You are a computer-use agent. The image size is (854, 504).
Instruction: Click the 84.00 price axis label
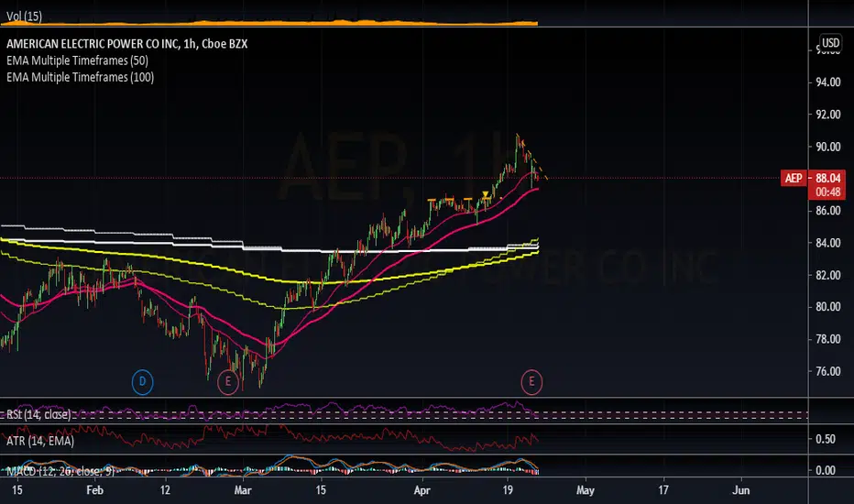click(x=827, y=243)
